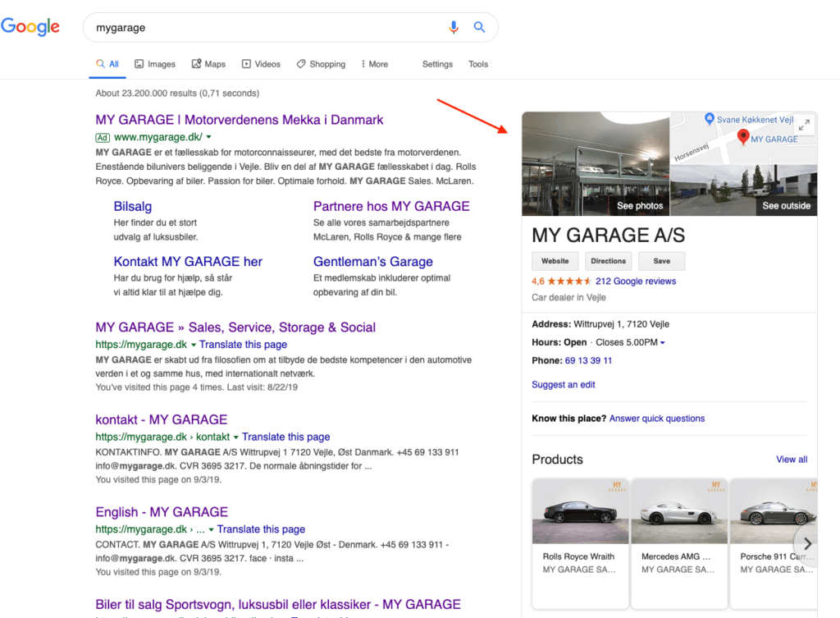The height and width of the screenshot is (618, 840).
Task: Open the Porsche 911 product card
Action: (774, 543)
